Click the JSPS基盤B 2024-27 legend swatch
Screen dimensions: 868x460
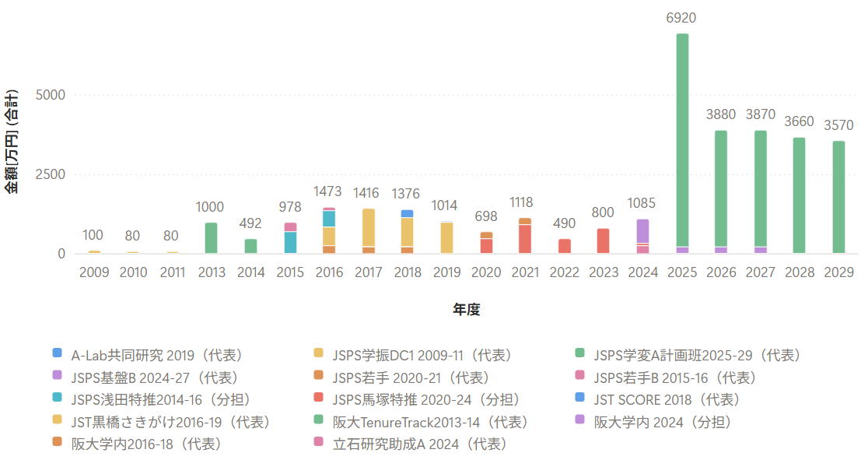(57, 374)
